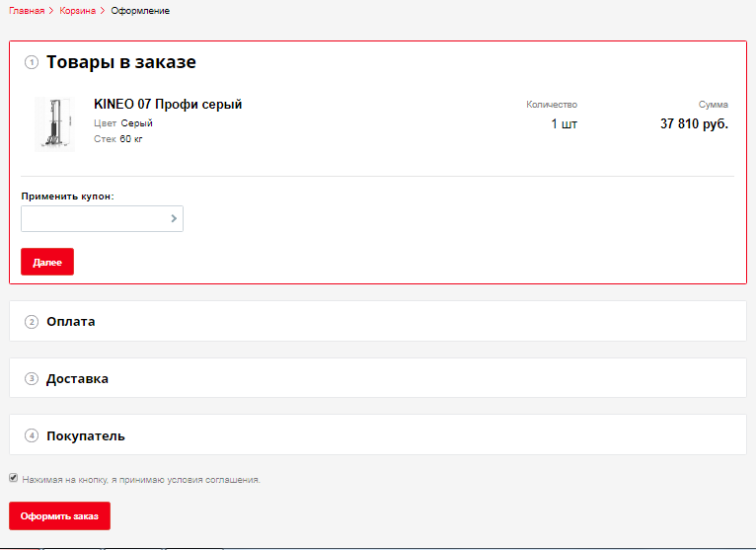756x550 pixels.
Task: Click the agreement terms label text
Action: click(x=141, y=480)
